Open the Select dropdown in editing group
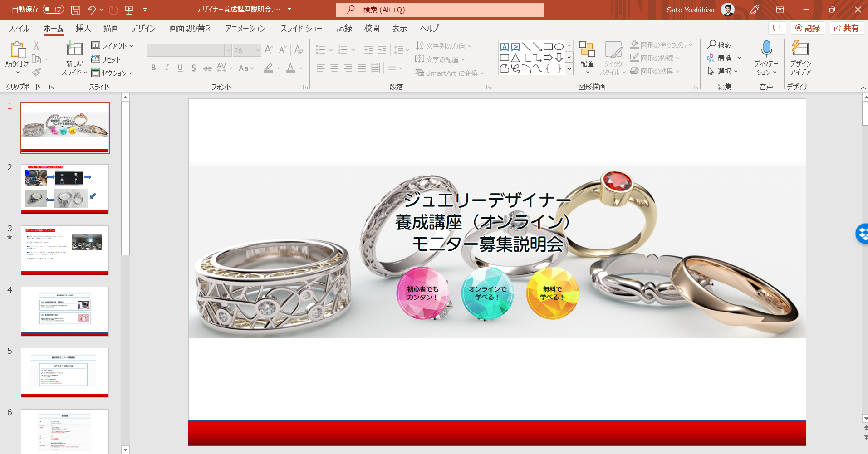This screenshot has width=868, height=454. [722, 71]
